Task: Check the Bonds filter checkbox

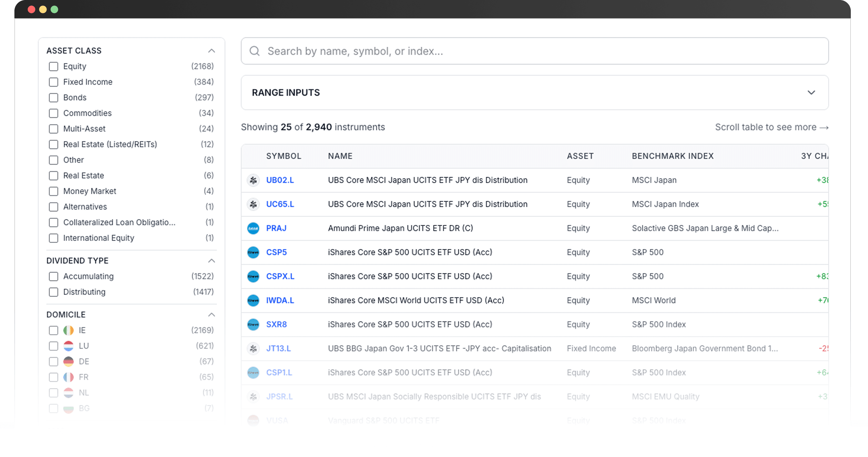Action: 53,98
